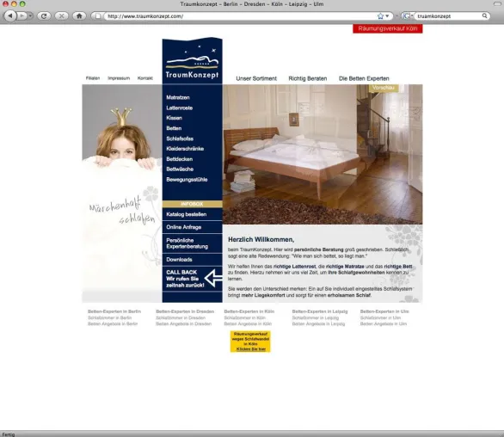Select Bettdecken in the sidebar

(180, 159)
